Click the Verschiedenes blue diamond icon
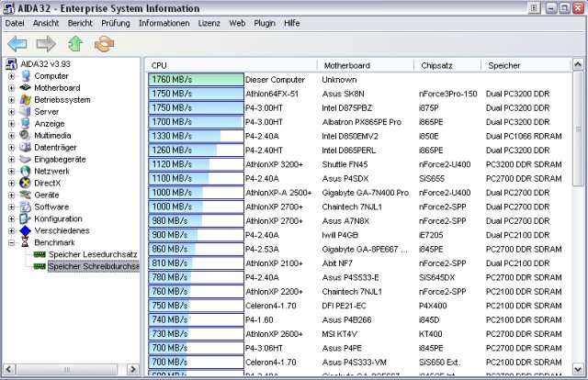This screenshot has width=588, height=380. pyautogui.click(x=26, y=230)
